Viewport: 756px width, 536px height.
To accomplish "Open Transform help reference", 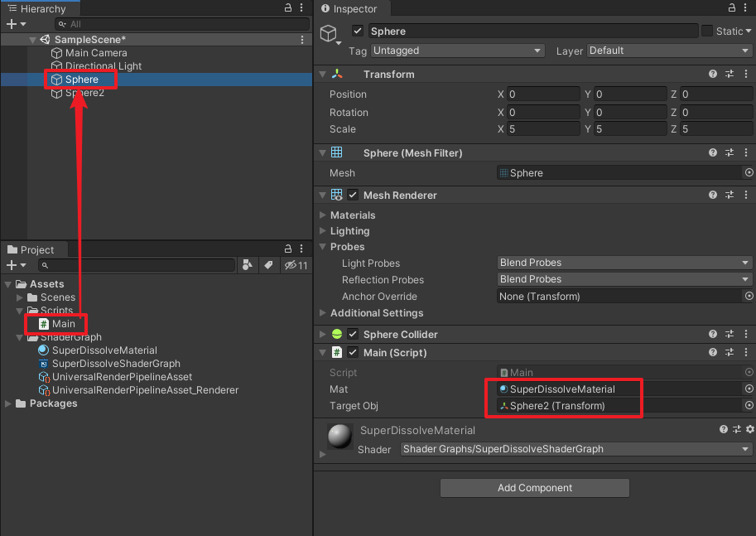I will [713, 74].
